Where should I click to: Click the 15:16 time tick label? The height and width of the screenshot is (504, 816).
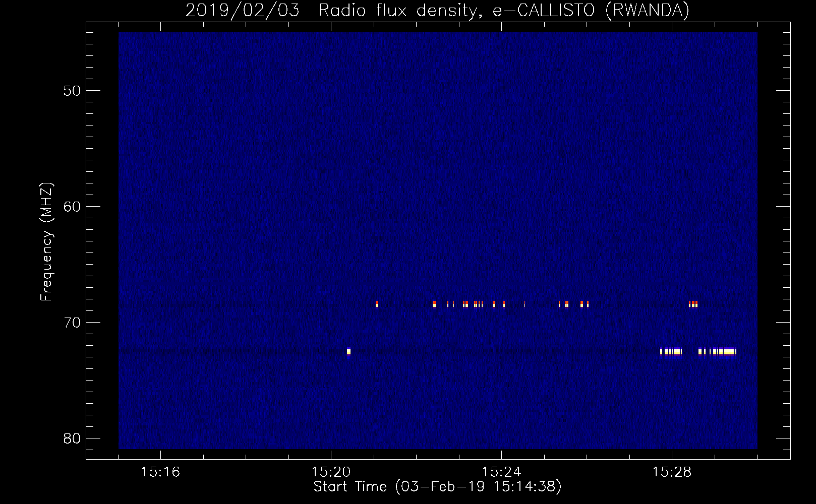(x=160, y=472)
